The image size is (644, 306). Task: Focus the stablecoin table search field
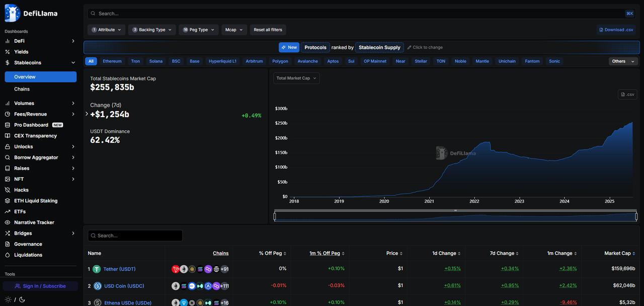tap(135, 236)
